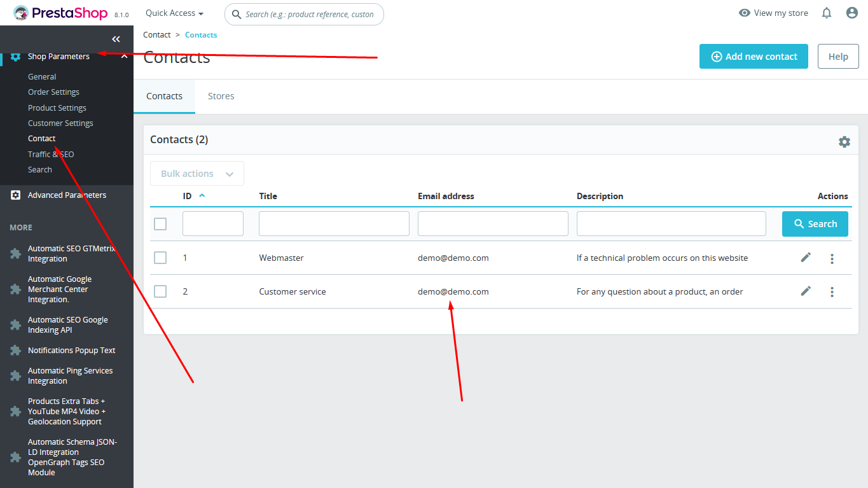Open Customer Settings in the sidebar

click(x=60, y=123)
